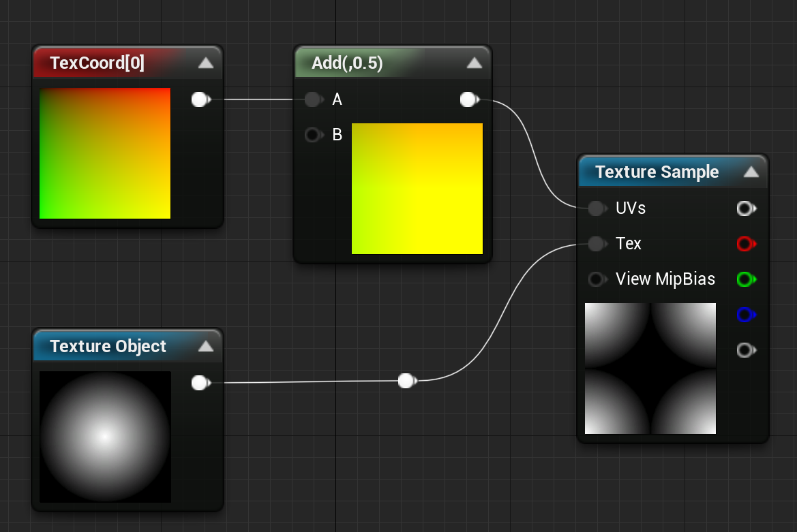Select the Texture Object node title
797x532 pixels.
click(x=108, y=346)
